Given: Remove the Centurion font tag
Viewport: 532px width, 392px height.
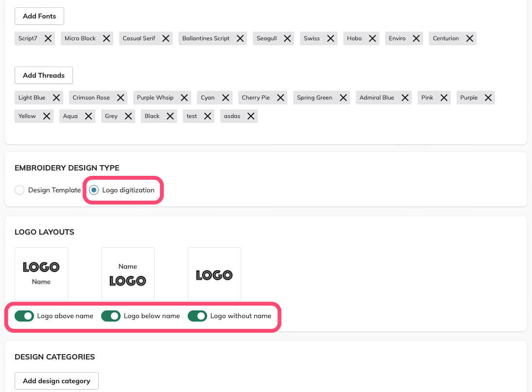Looking at the screenshot, I should point(470,38).
